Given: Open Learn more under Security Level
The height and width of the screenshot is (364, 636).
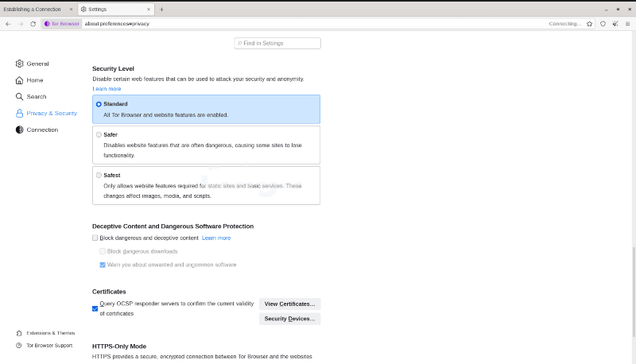Looking at the screenshot, I should click(107, 89).
